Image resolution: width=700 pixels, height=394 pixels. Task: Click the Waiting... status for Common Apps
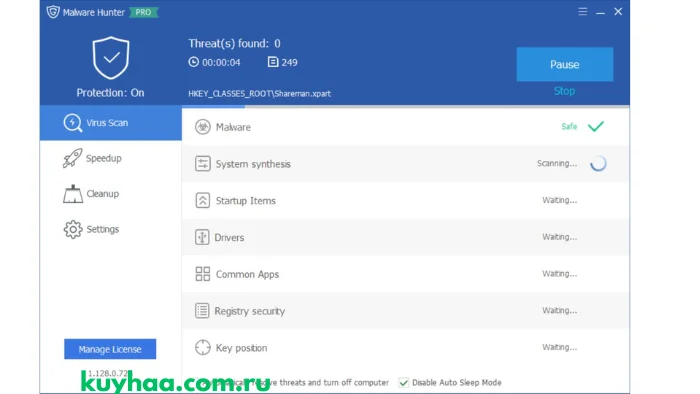pyautogui.click(x=559, y=274)
